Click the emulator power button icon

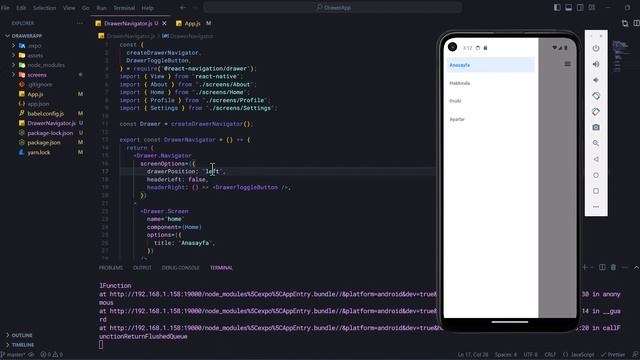[x=596, y=48]
